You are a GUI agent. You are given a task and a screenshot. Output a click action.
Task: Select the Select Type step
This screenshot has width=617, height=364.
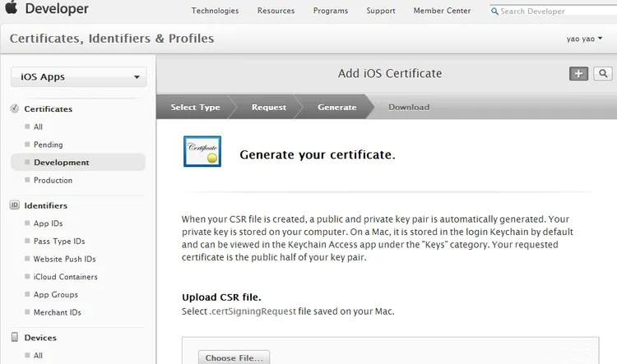click(195, 108)
